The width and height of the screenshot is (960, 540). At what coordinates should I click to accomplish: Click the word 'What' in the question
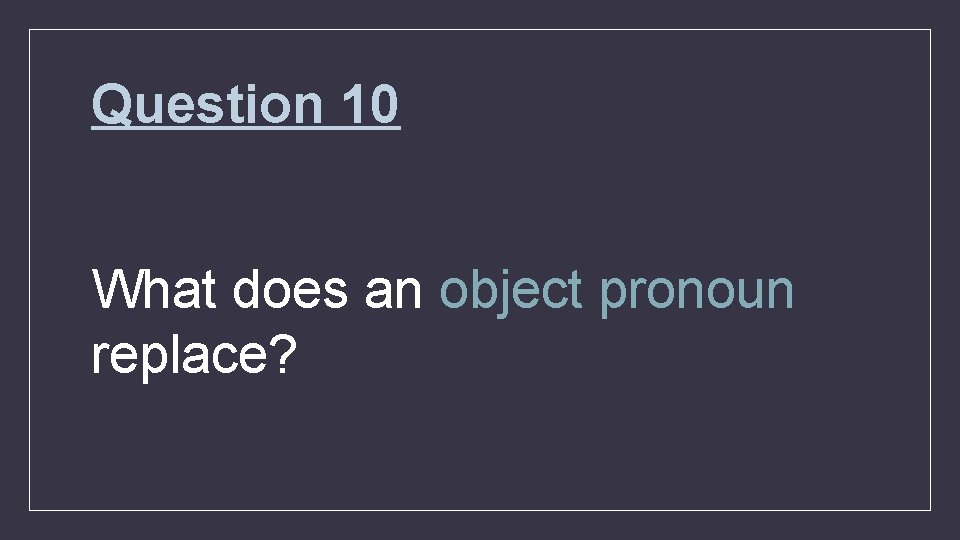pos(154,288)
